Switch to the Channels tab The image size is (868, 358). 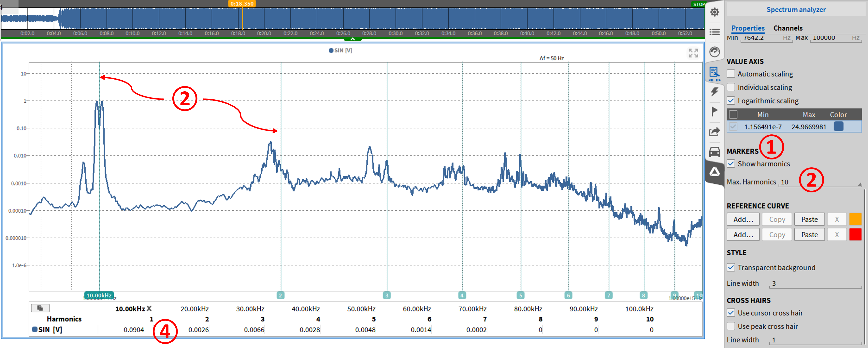pos(788,28)
